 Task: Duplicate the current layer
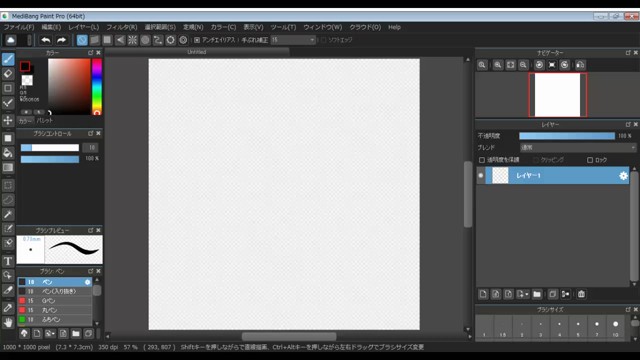click(x=553, y=294)
